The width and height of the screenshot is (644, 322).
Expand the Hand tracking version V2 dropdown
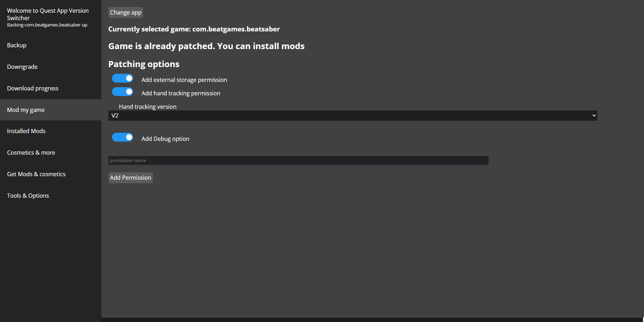pos(353,115)
